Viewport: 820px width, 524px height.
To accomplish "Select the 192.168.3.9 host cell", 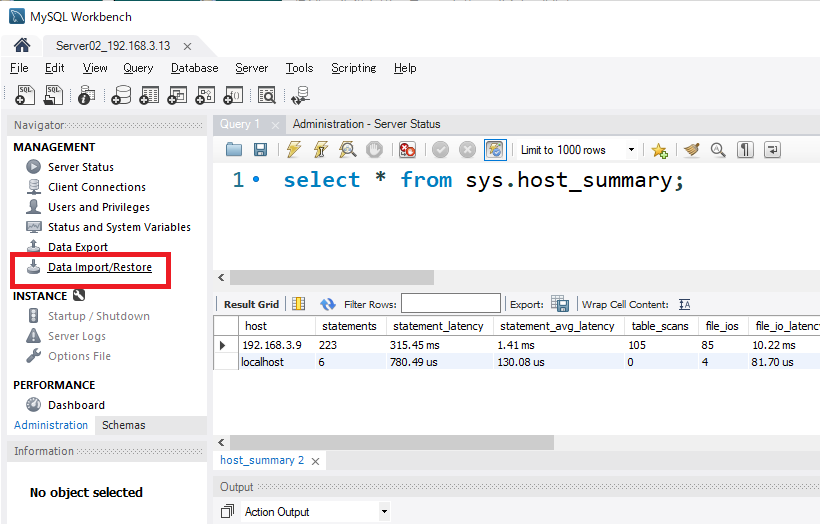I will [272, 345].
